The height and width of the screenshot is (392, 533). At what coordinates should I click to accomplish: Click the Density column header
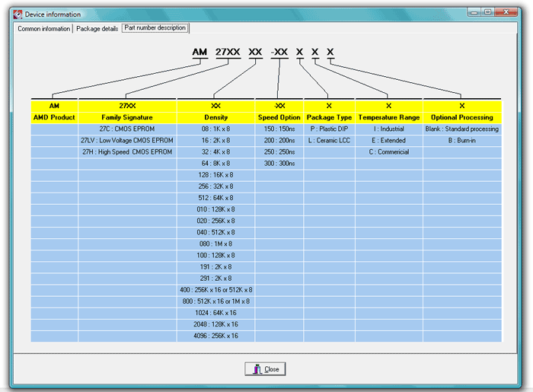pyautogui.click(x=215, y=117)
